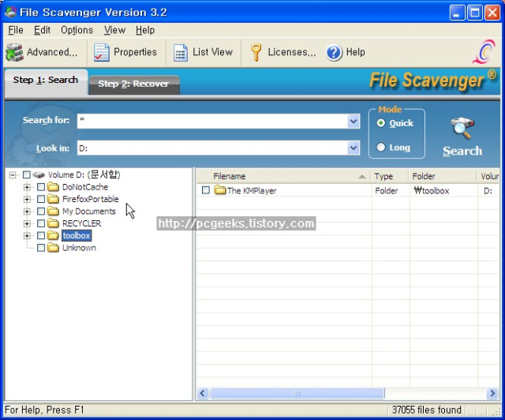This screenshot has width=505, height=420.
Task: Open the Look in dropdown arrow
Action: point(353,148)
